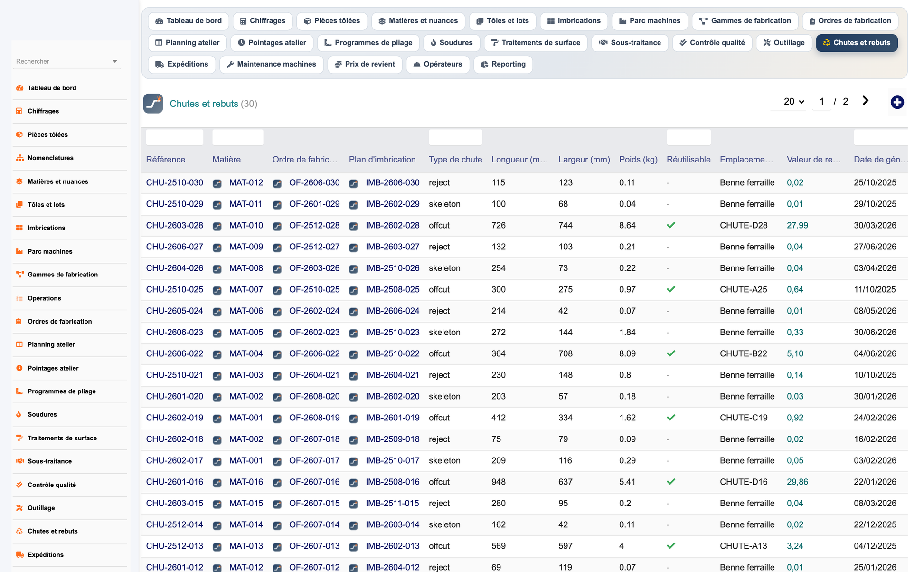Open record icon beside MAT-012 in first row
The image size is (924, 572).
click(217, 183)
